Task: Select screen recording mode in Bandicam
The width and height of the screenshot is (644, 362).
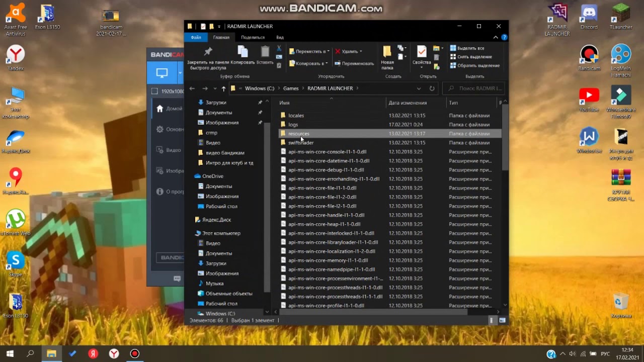Action: pos(162,73)
